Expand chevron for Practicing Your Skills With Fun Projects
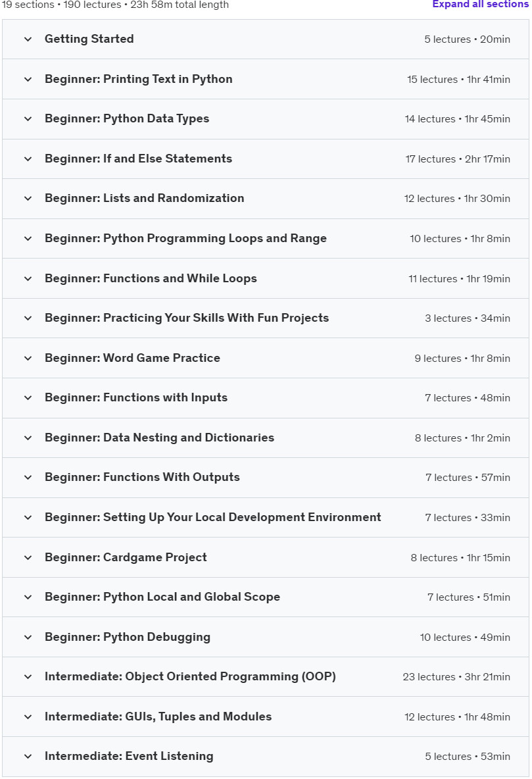The width and height of the screenshot is (532, 779). [28, 318]
